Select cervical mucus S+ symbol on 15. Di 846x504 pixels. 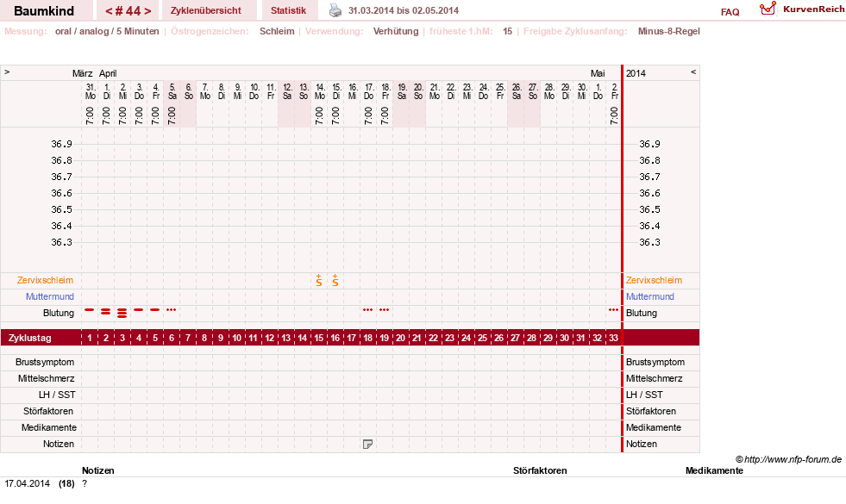click(335, 280)
